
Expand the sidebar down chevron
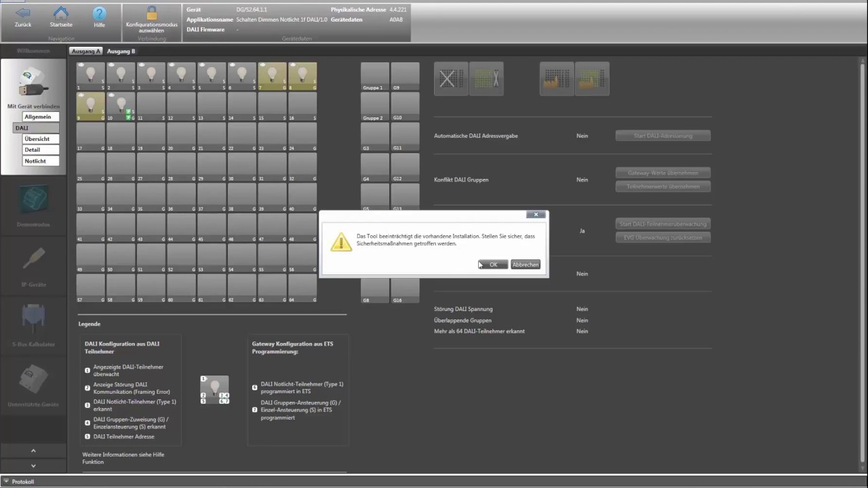[33, 466]
